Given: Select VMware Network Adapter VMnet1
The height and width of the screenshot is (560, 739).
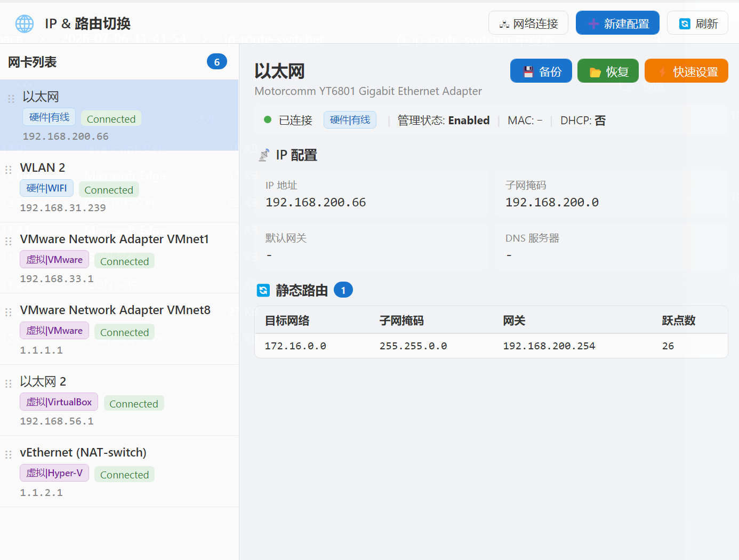Looking at the screenshot, I should pos(119,258).
